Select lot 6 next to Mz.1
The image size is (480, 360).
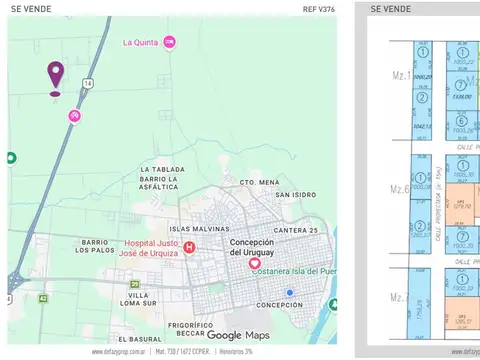click(462, 126)
